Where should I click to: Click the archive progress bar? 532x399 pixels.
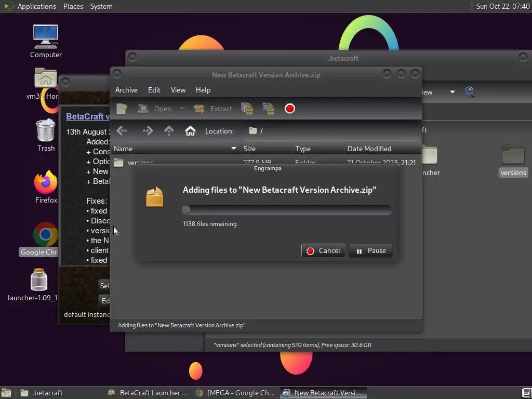pos(287,210)
